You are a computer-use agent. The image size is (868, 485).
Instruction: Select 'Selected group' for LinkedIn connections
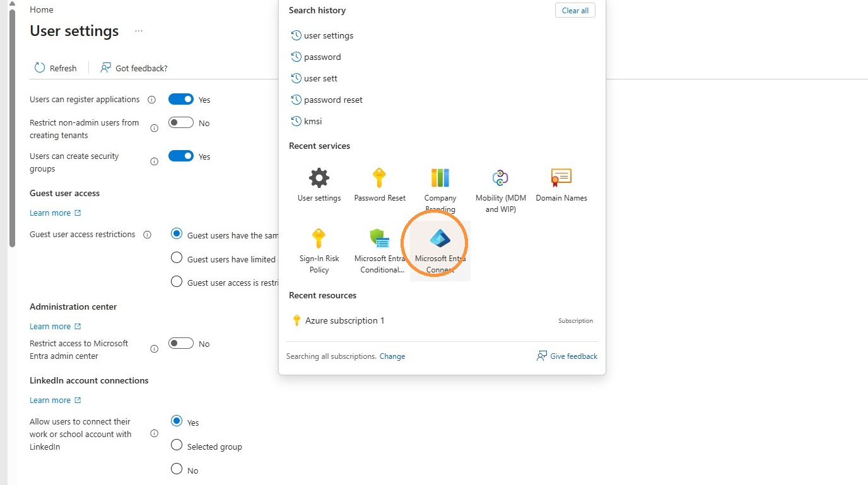[177, 445]
